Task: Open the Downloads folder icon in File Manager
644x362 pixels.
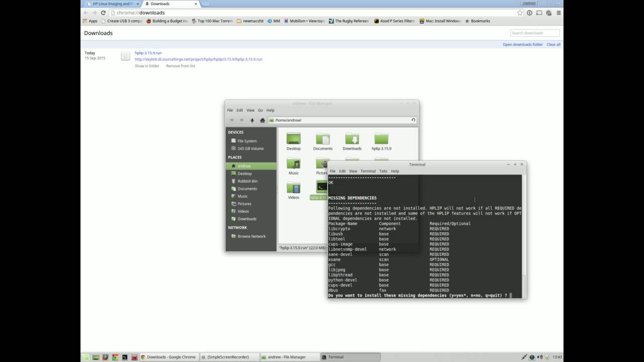Action: pos(352,139)
